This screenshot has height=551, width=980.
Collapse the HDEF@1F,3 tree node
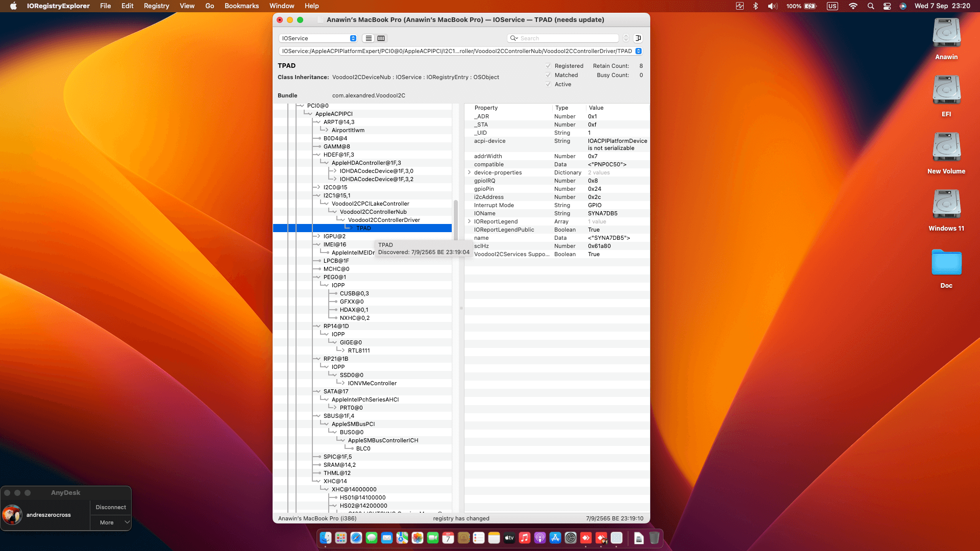(317, 155)
